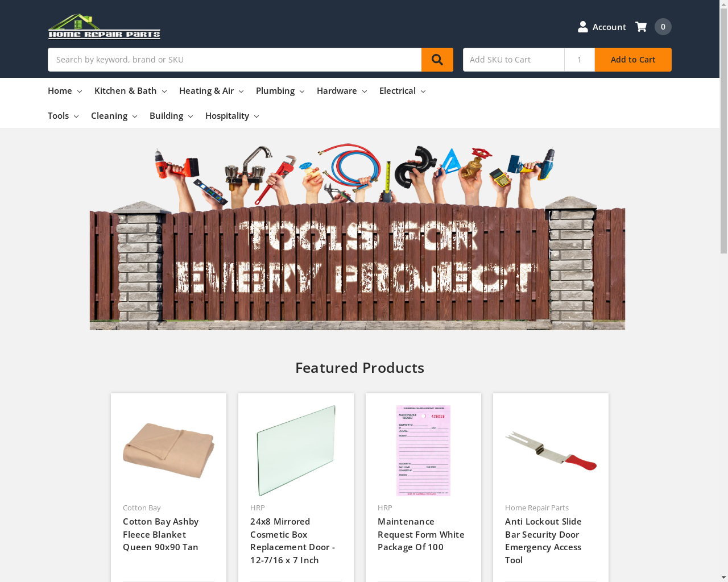Click the orange search magnifier button

(x=437, y=60)
